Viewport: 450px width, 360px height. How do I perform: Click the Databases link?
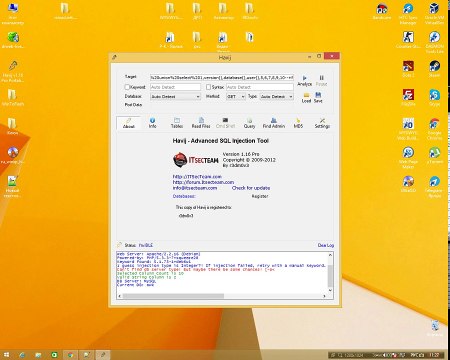tap(184, 196)
